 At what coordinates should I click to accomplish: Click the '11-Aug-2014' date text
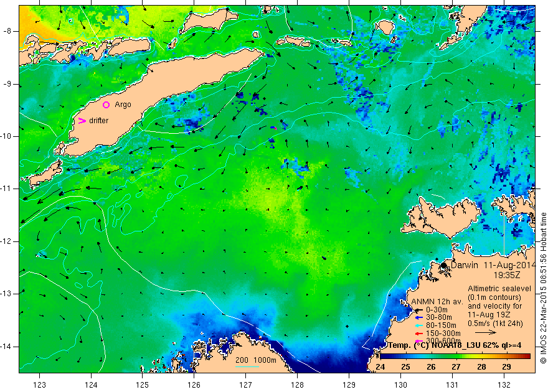(x=509, y=265)
